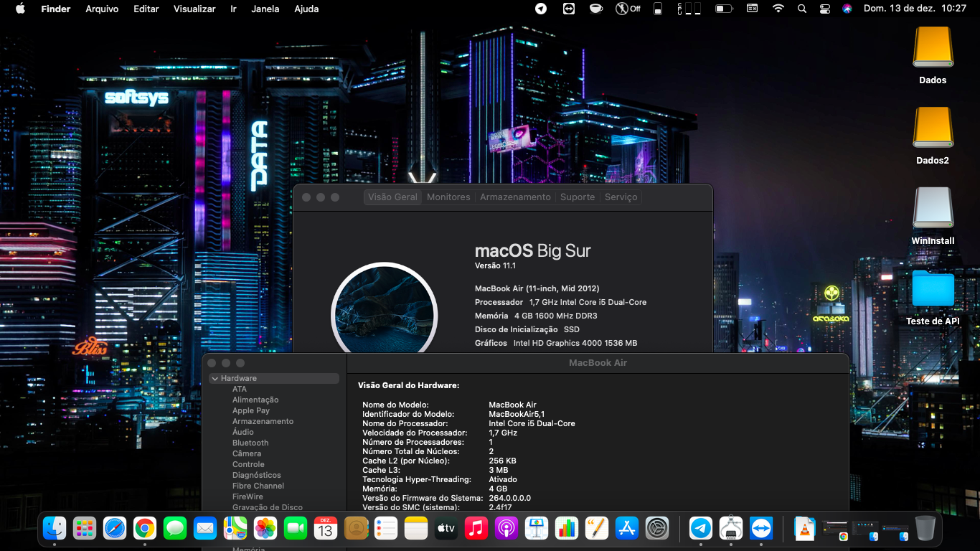This screenshot has height=551, width=980.
Task: Click the Siri icon in menu bar
Action: [x=847, y=9]
